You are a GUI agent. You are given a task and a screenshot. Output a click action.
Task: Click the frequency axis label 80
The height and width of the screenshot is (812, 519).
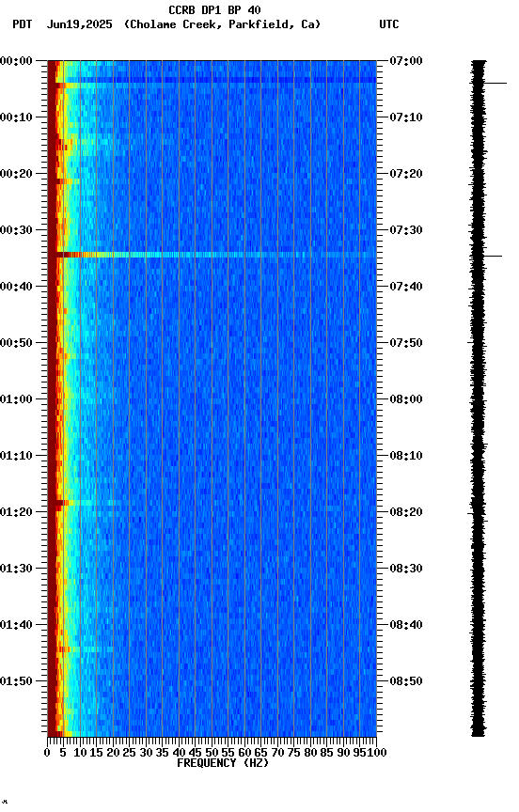310,753
